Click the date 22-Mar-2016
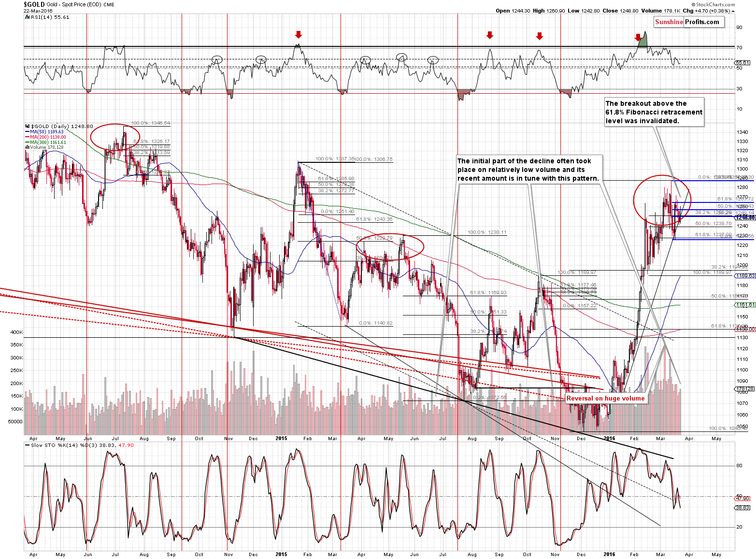Image resolution: width=756 pixels, height=559 pixels. (38, 11)
